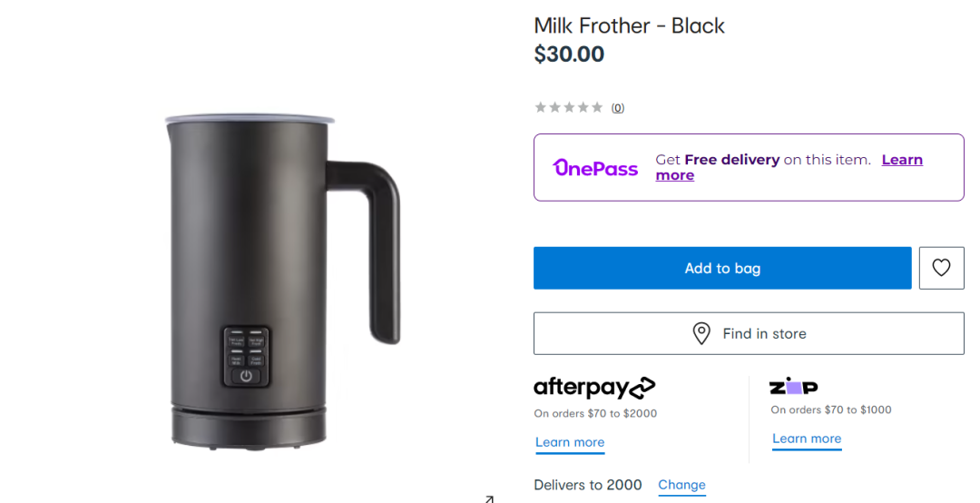Click the Zip logo

click(794, 388)
